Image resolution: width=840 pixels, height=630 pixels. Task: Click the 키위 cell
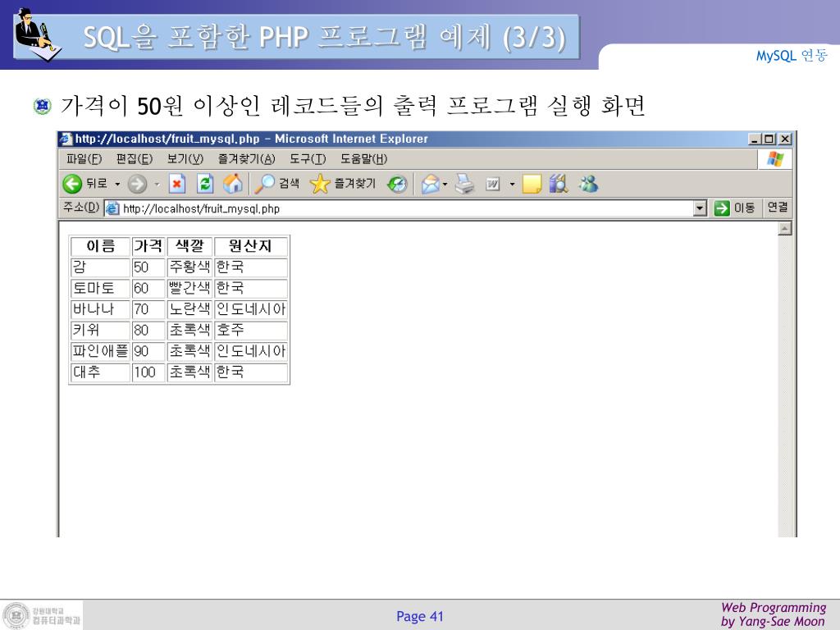point(101,330)
